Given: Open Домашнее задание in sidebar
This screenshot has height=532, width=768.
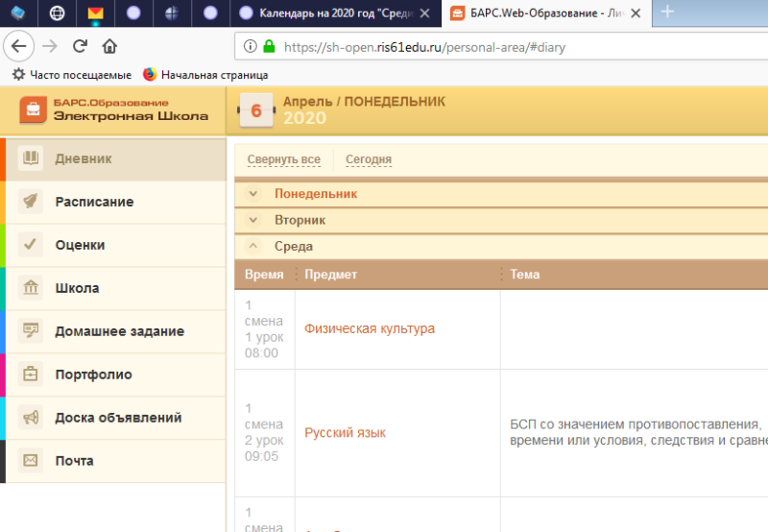Looking at the screenshot, I should coord(119,331).
